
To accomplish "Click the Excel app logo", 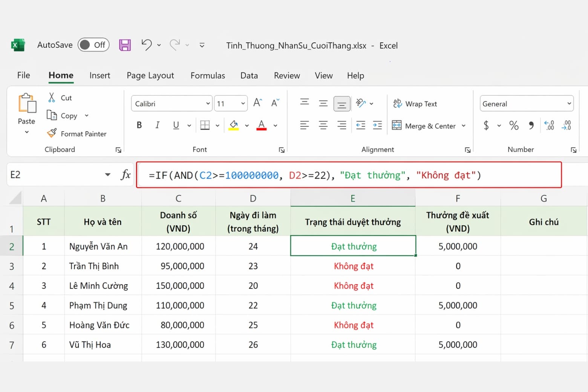I will [18, 45].
